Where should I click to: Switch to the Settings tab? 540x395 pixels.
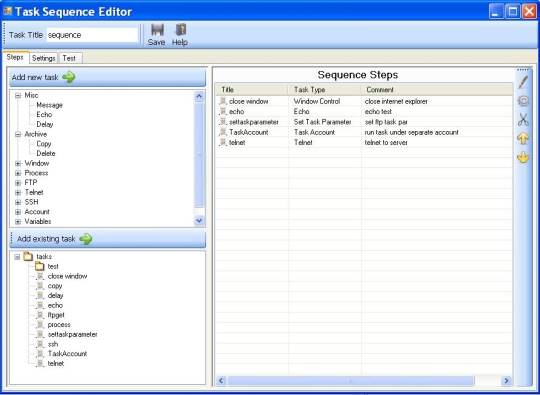[x=44, y=58]
